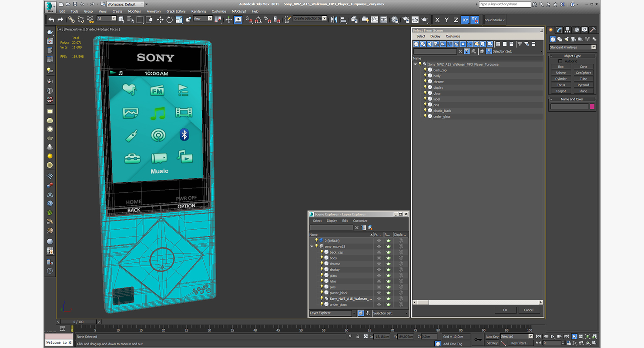
Task: Open the Hierarchy command panel tab
Action: (x=567, y=30)
